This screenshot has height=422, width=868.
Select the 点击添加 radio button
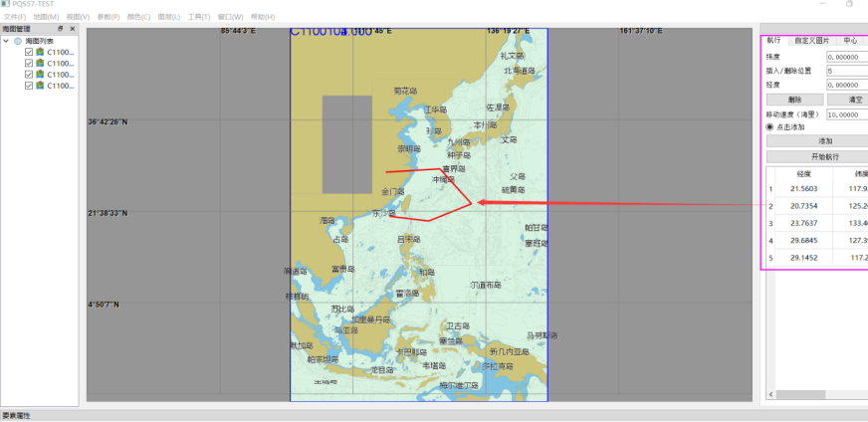pyautogui.click(x=769, y=127)
